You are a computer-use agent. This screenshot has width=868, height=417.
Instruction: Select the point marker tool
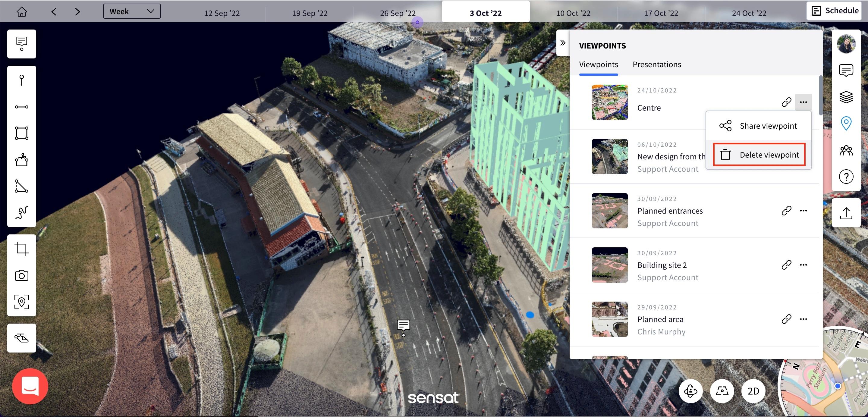click(22, 80)
